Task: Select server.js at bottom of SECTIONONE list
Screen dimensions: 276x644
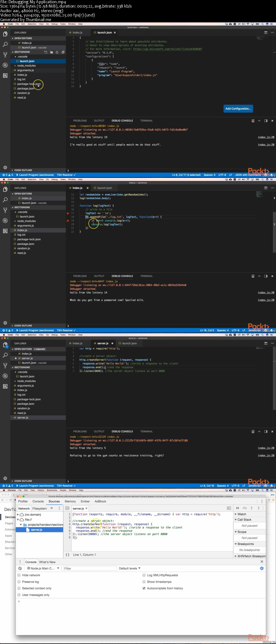Action: [x=38, y=418]
